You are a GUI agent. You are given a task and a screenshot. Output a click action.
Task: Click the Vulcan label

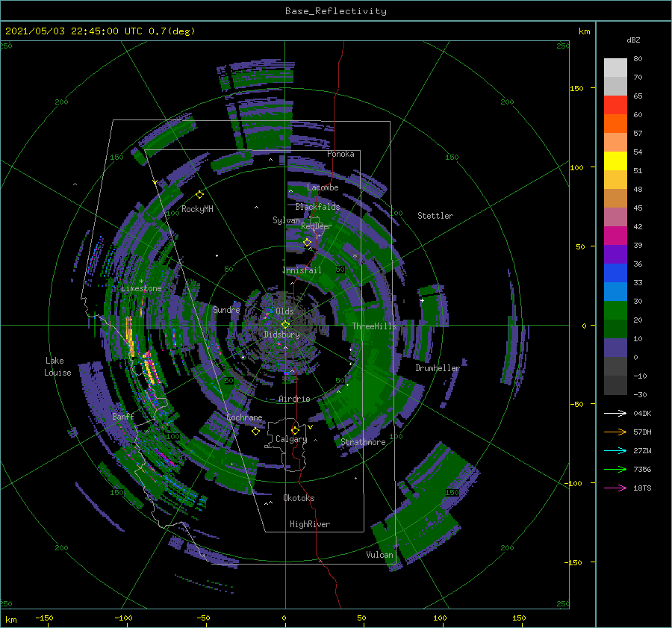[380, 555]
